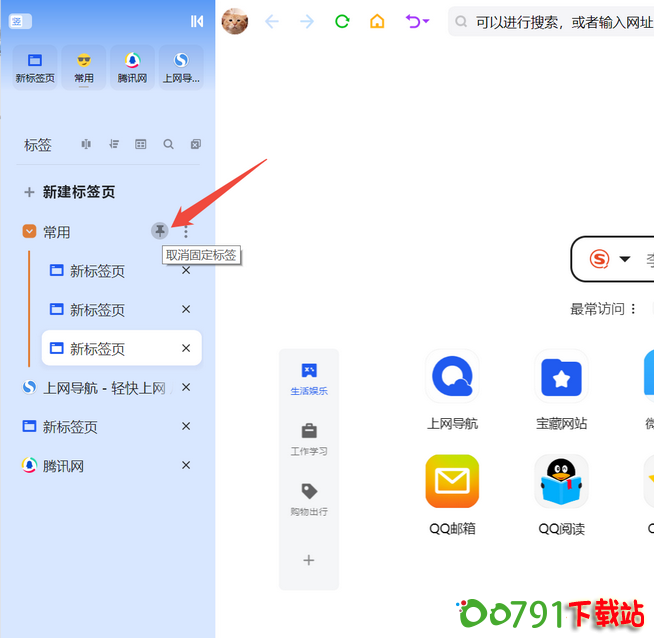Click the purple undo closed tab icon

pos(413,21)
